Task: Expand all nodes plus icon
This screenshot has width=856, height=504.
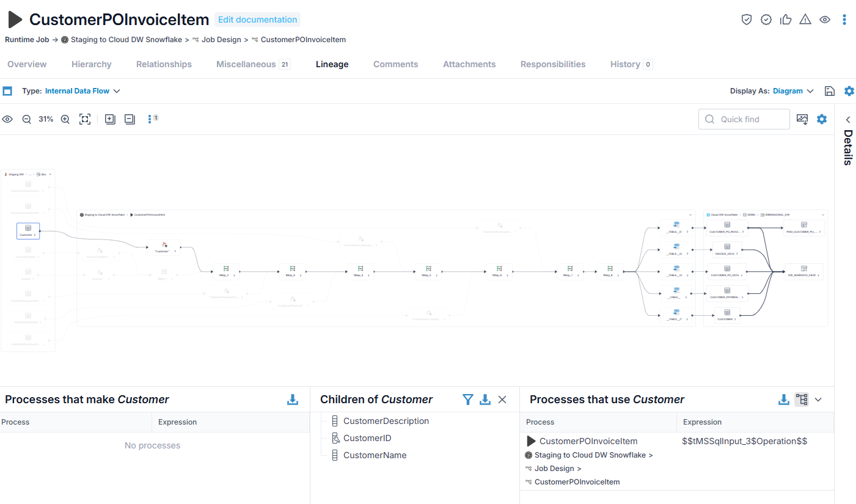Action: click(110, 119)
